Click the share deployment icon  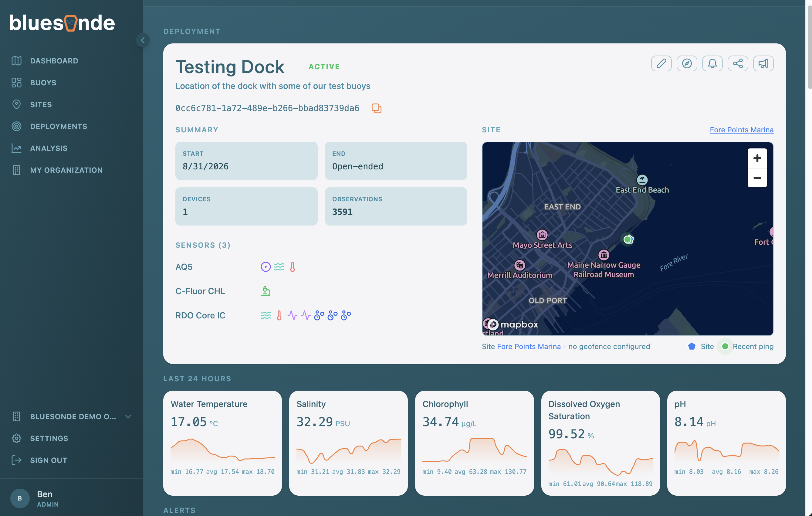737,63
